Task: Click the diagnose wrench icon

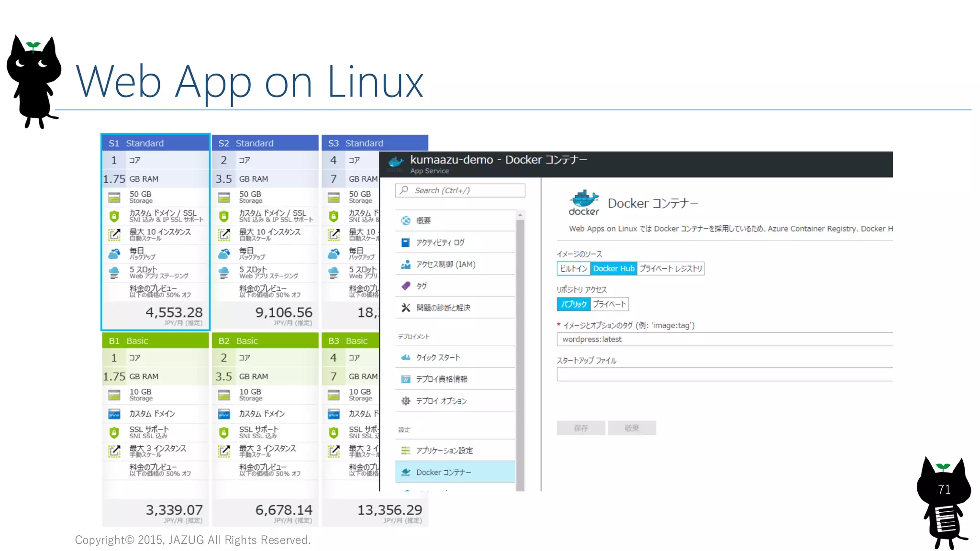Action: pyautogui.click(x=406, y=308)
